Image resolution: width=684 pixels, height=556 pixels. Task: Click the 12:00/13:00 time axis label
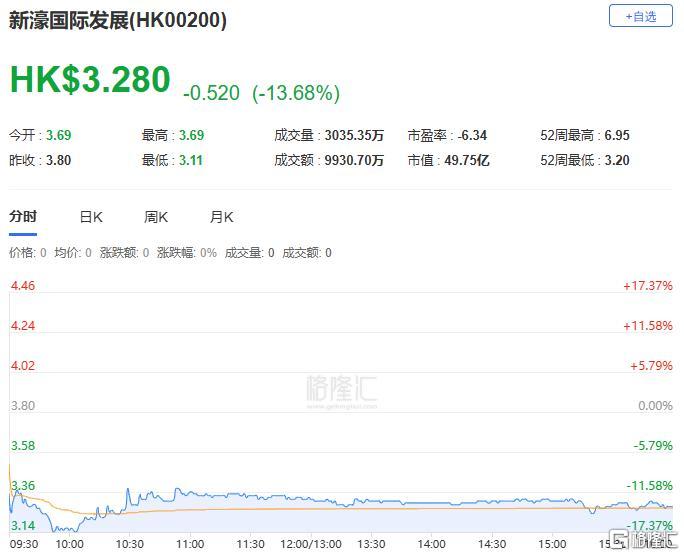coord(311,544)
